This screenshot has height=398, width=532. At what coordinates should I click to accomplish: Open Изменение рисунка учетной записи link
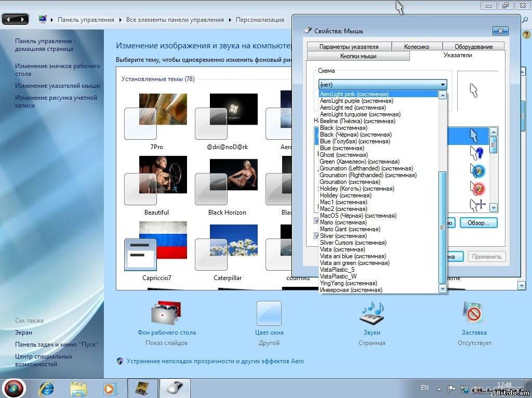(x=56, y=101)
